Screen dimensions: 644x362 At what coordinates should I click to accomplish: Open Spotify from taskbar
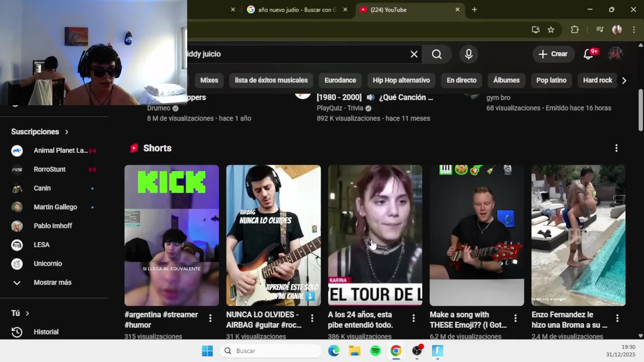[375, 351]
